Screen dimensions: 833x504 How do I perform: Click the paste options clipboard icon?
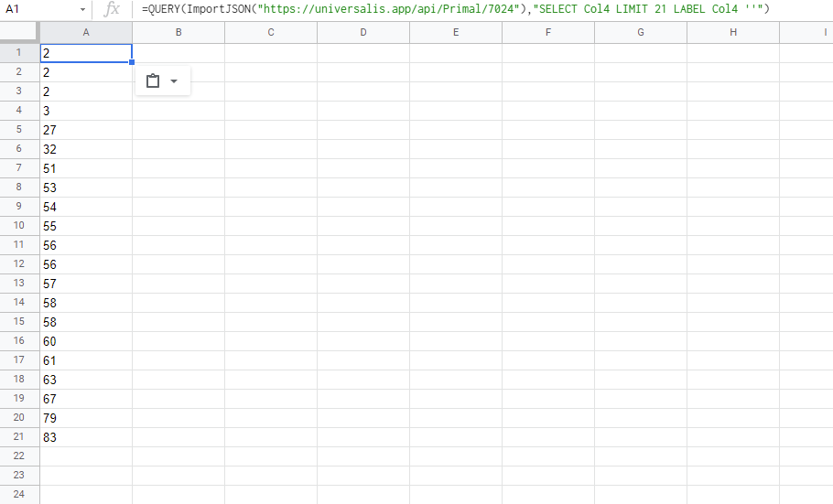coord(153,80)
